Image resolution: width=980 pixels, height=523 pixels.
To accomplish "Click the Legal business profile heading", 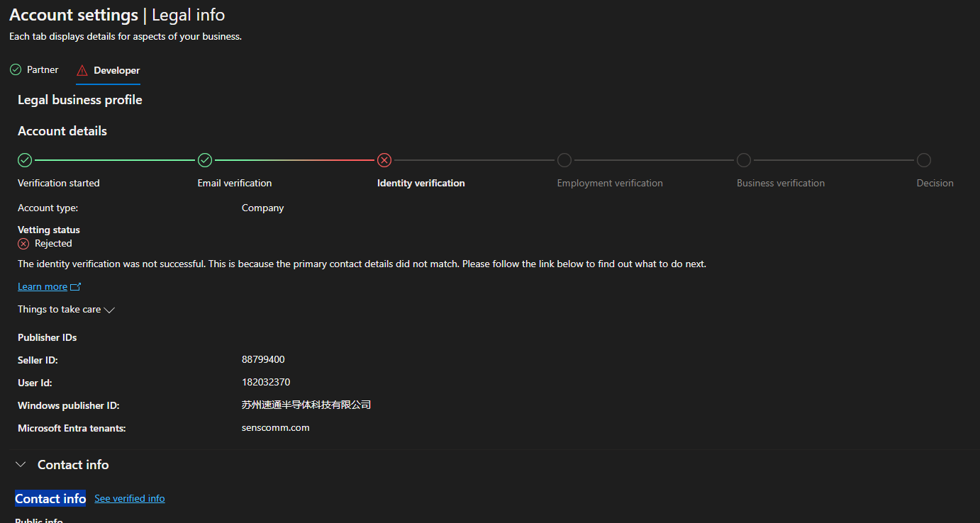I will pyautogui.click(x=80, y=100).
